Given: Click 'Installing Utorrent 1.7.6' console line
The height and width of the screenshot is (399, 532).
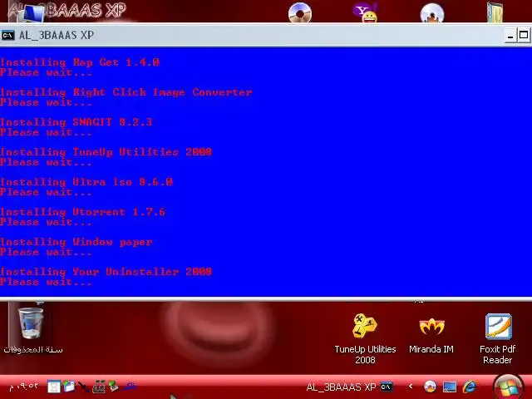Looking at the screenshot, I should pyautogui.click(x=82, y=212).
